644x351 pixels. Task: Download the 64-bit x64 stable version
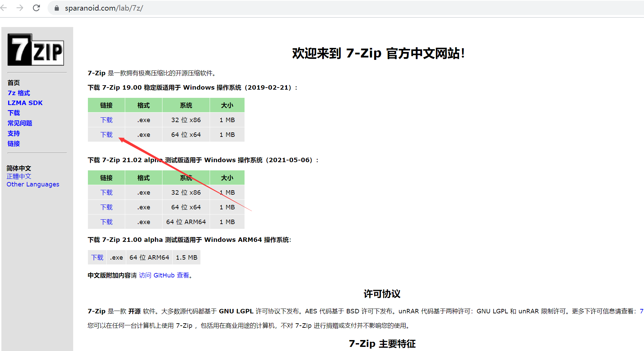(106, 134)
